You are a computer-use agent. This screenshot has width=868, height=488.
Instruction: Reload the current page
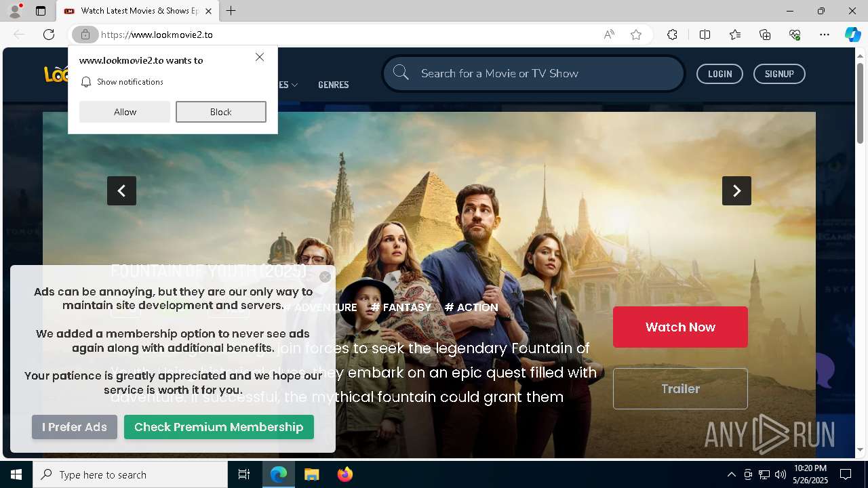49,35
